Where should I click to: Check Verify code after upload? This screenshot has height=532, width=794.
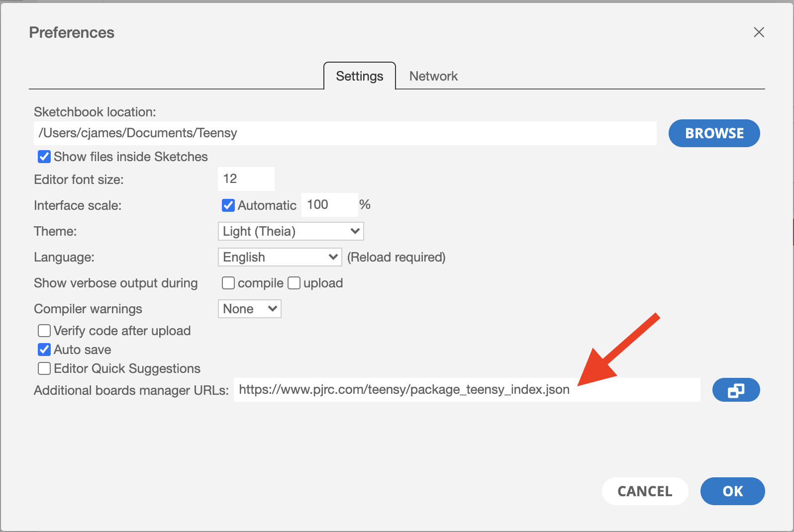point(44,331)
